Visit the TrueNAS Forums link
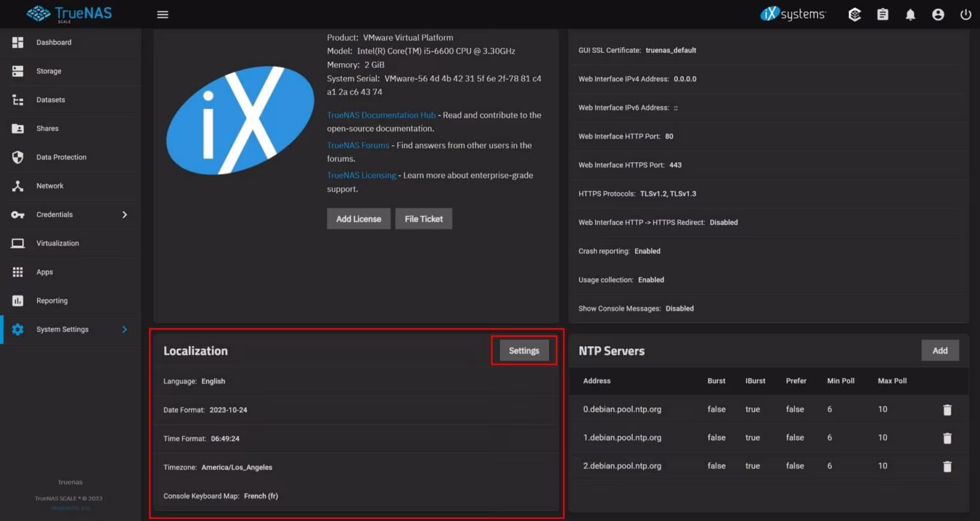The height and width of the screenshot is (521, 980). 358,145
